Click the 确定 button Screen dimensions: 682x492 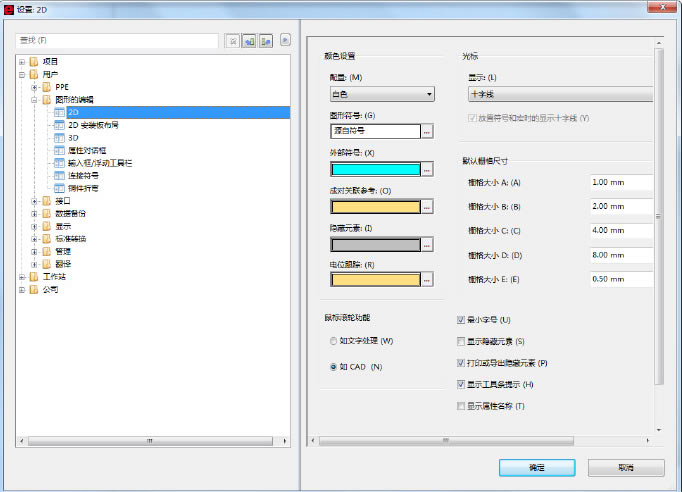(x=537, y=467)
